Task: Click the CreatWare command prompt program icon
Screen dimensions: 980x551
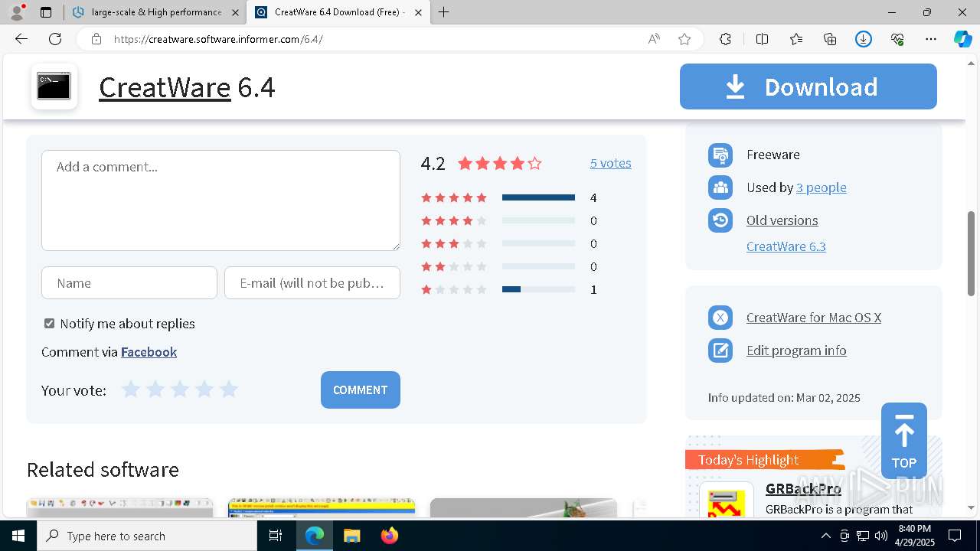Action: click(54, 86)
